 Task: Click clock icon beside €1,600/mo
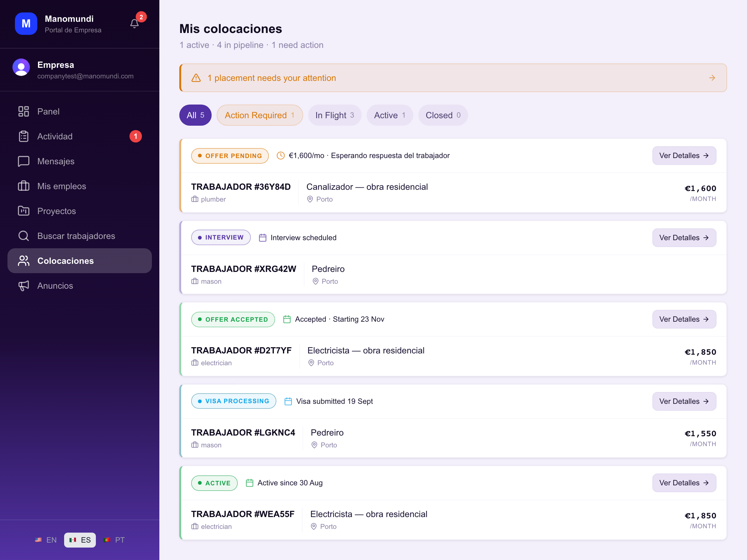(x=281, y=156)
